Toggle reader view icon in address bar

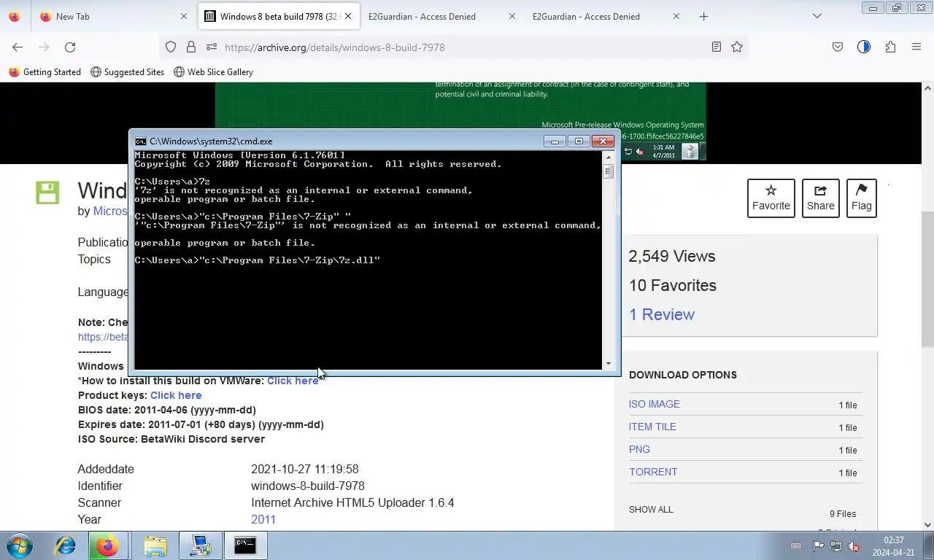click(717, 47)
